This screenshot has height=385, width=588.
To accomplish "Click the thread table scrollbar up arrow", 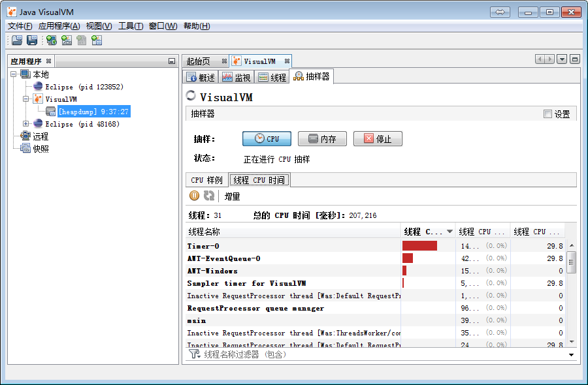I will pos(572,245).
